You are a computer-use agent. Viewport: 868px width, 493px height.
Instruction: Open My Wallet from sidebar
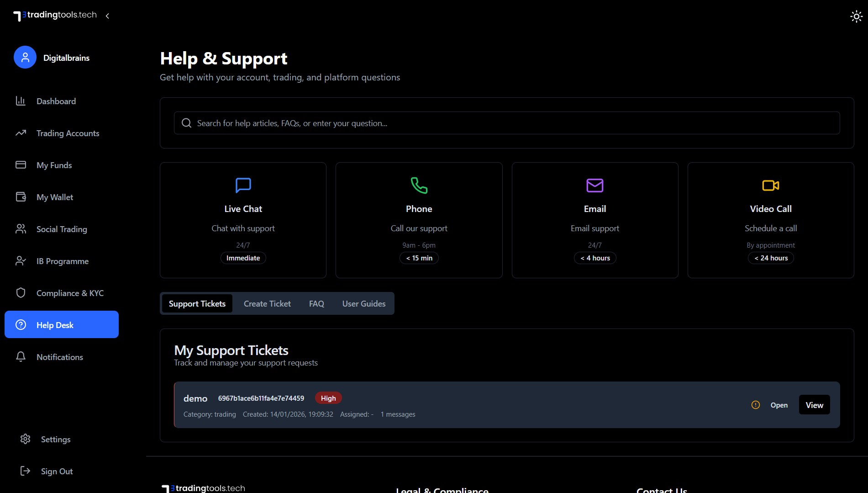pos(55,197)
